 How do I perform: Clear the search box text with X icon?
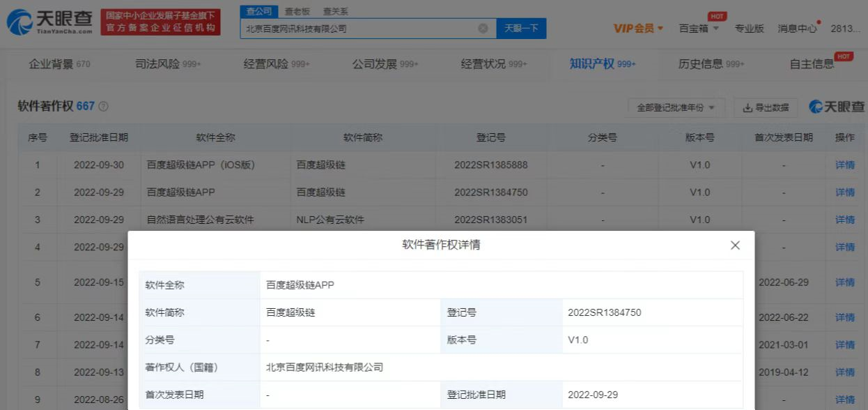pos(483,29)
